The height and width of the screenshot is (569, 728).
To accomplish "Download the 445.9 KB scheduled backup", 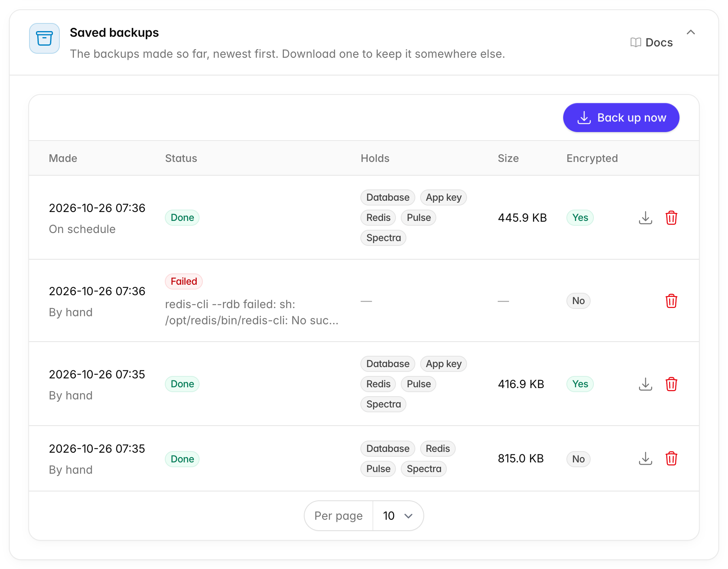I will point(646,218).
